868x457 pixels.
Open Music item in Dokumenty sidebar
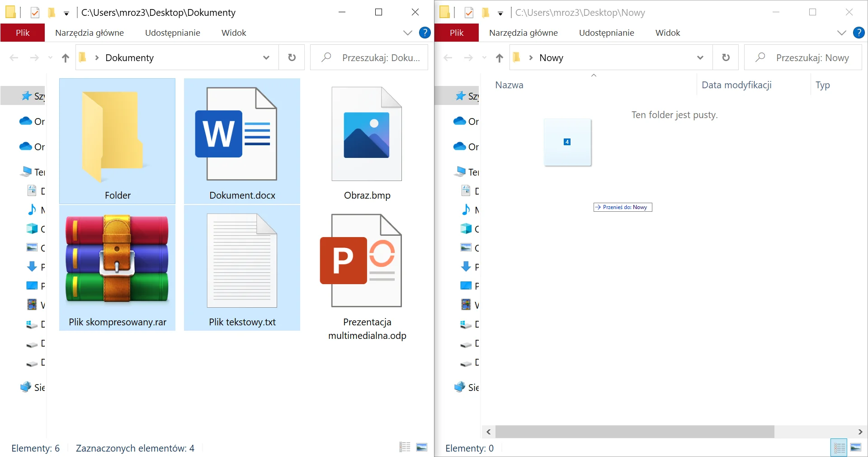tap(32, 209)
